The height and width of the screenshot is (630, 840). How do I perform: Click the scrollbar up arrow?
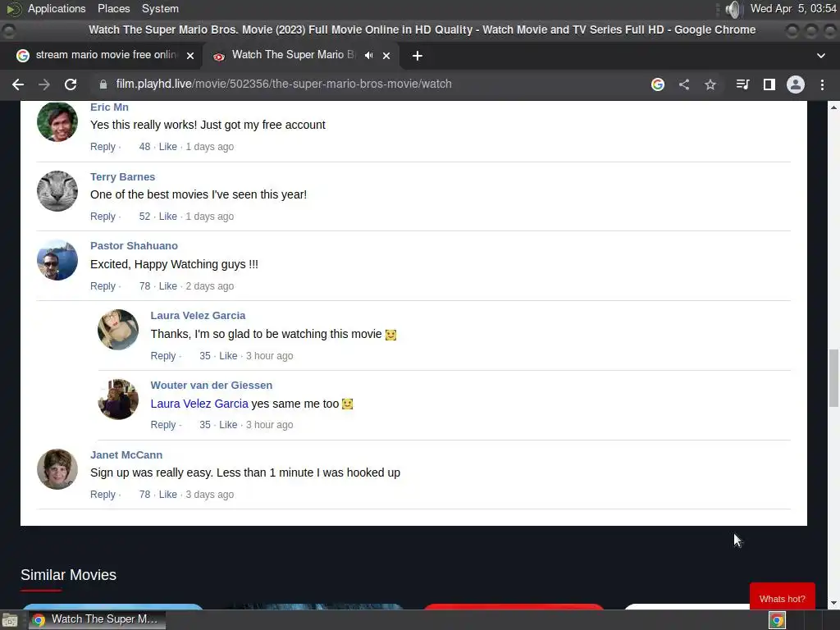click(x=833, y=107)
